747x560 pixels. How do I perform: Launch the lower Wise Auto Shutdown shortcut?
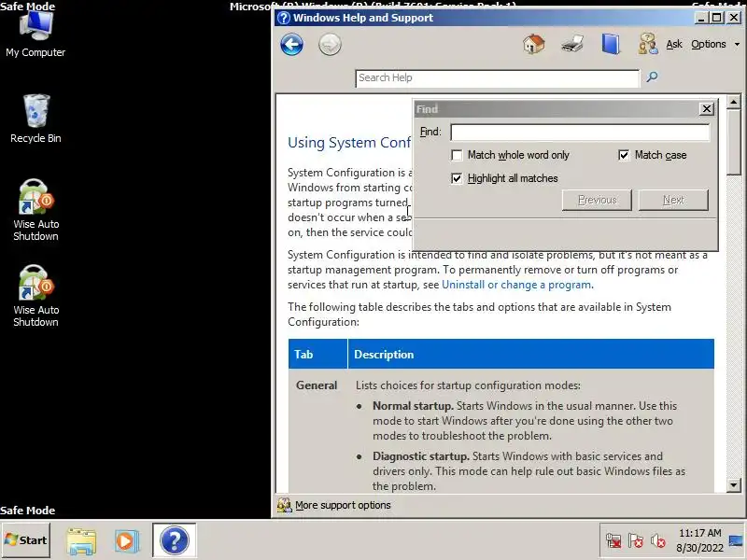coord(35,296)
